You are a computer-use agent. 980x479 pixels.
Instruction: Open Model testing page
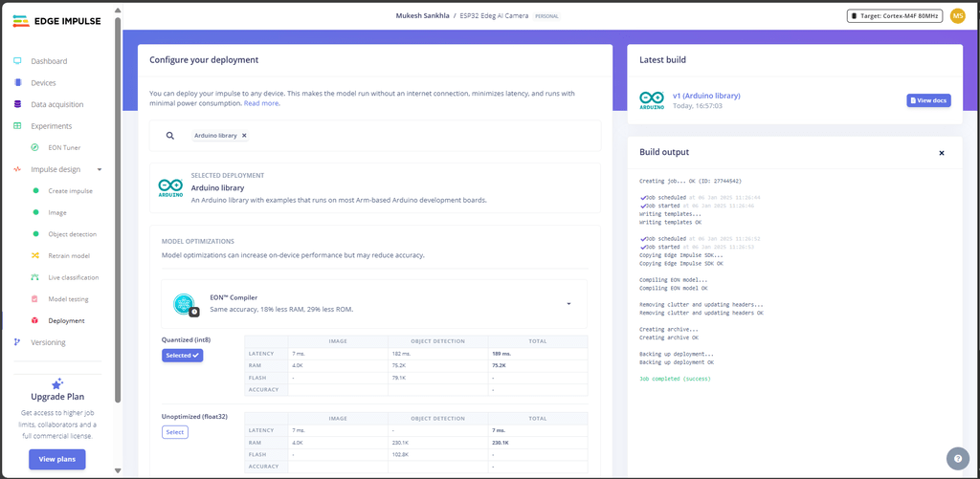pyautogui.click(x=68, y=299)
